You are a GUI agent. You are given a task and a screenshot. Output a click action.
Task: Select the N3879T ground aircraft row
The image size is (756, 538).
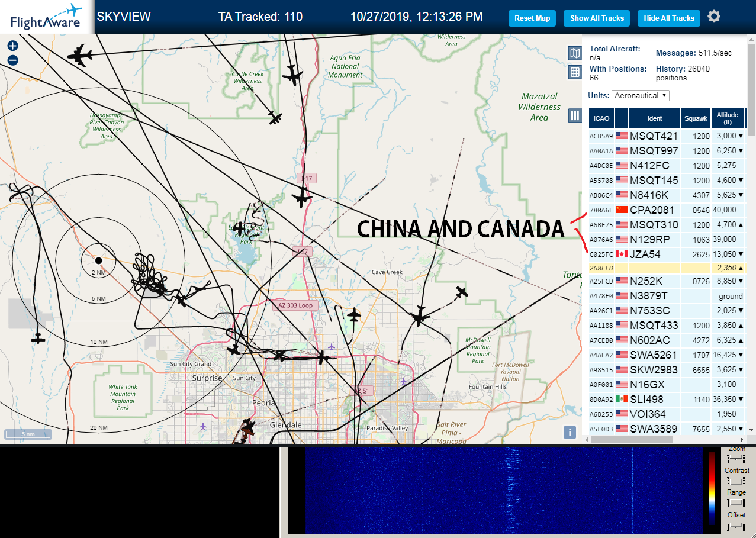tap(667, 295)
